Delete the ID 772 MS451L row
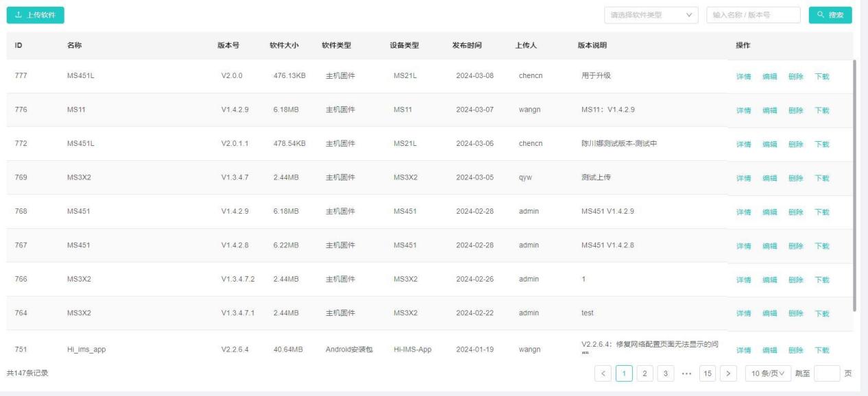868x396 pixels. pos(795,145)
